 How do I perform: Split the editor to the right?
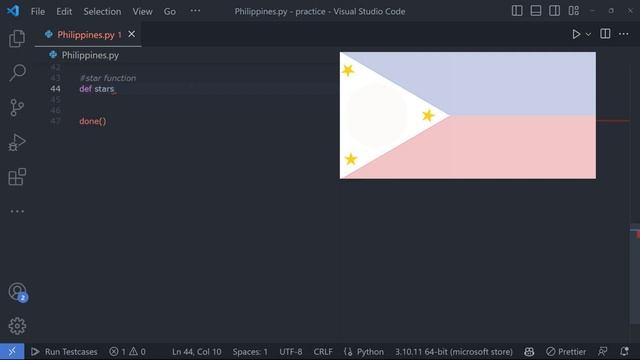605,34
